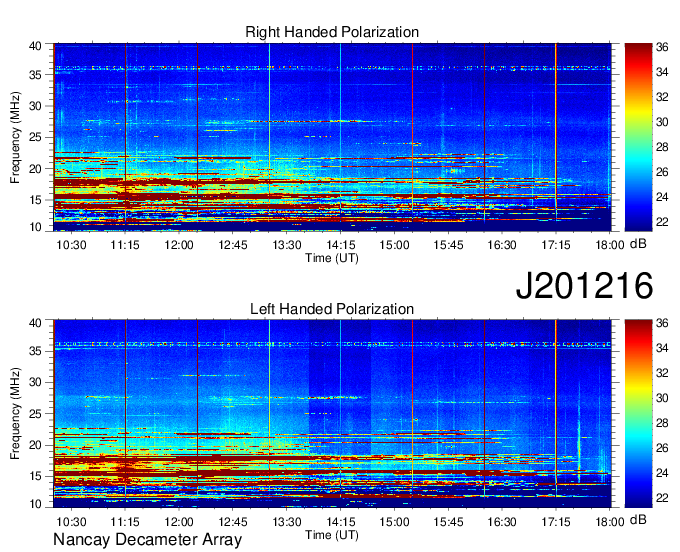This screenshot has width=680, height=552.
Task: Click 12:00 time tick on top plot
Action: pyautogui.click(x=179, y=245)
